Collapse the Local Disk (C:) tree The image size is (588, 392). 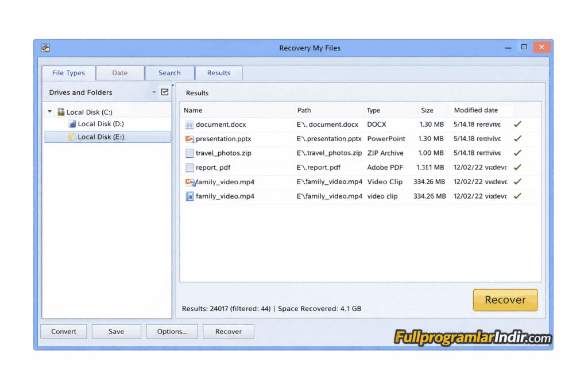[x=49, y=111]
